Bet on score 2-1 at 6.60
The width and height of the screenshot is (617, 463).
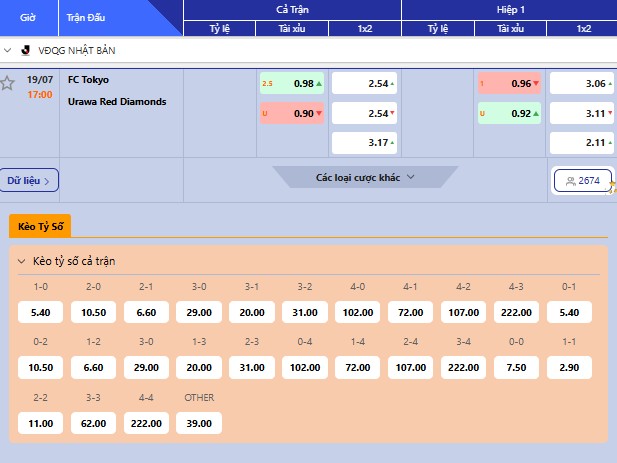click(x=146, y=312)
